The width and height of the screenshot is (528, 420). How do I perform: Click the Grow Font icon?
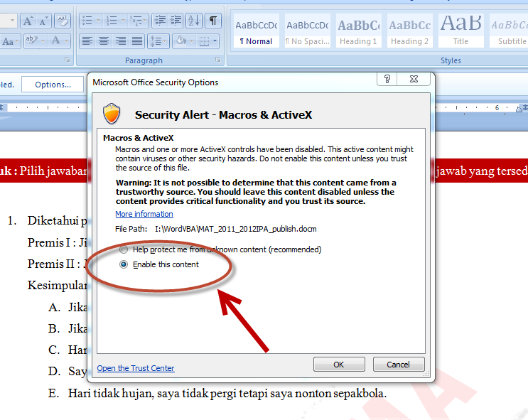(29, 21)
